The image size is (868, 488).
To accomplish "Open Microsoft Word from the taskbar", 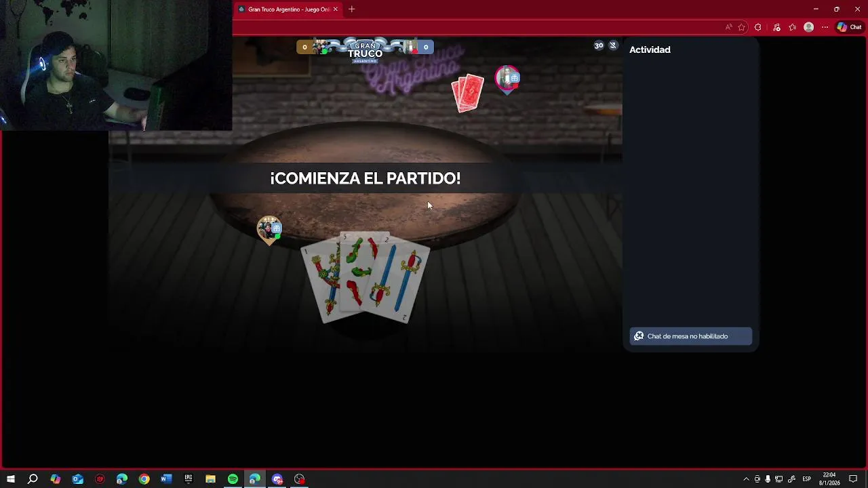I will pyautogui.click(x=166, y=479).
